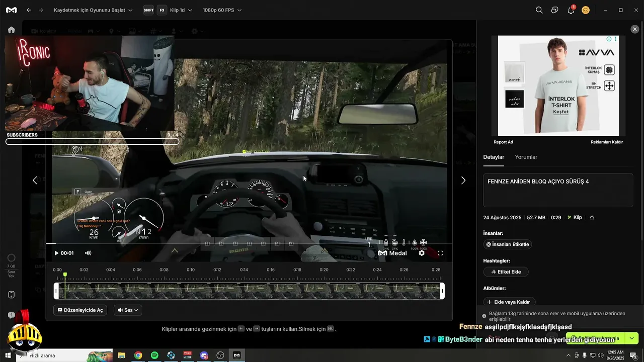Open the AVVA t-shirt advertisement
The height and width of the screenshot is (362, 644).
pyautogui.click(x=558, y=85)
